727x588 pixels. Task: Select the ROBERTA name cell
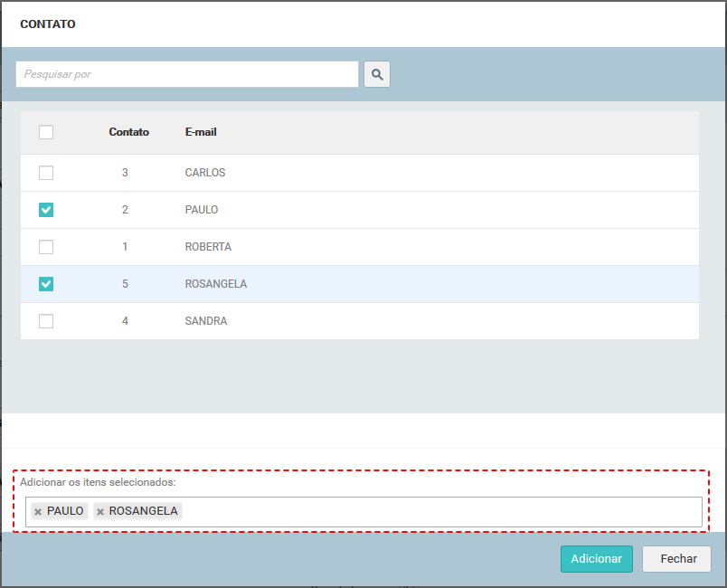tap(208, 247)
